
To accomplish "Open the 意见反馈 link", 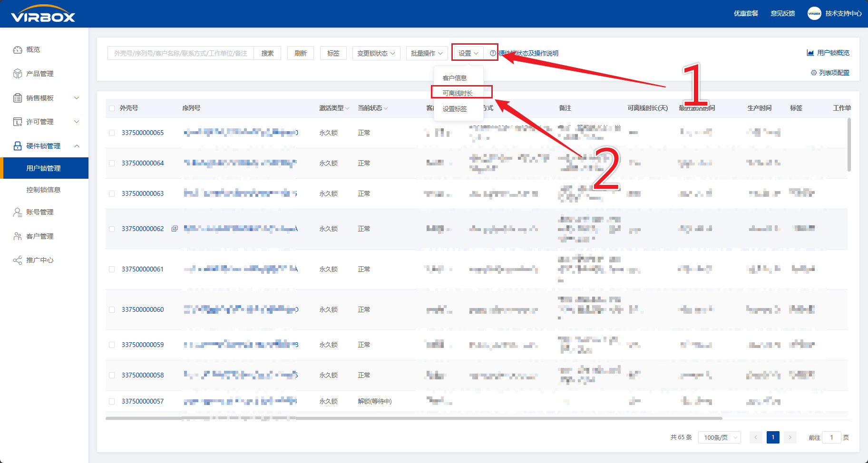I will pyautogui.click(x=783, y=13).
